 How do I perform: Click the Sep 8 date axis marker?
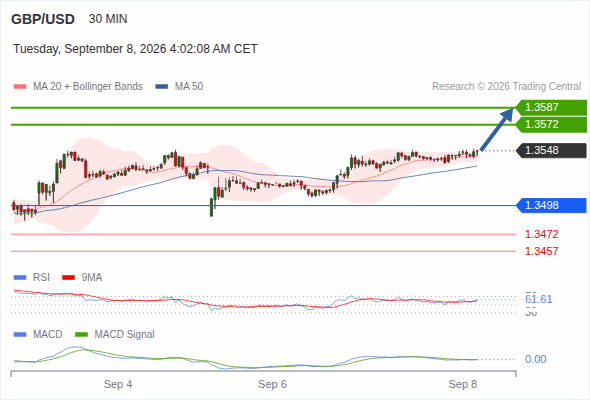pyautogui.click(x=463, y=385)
